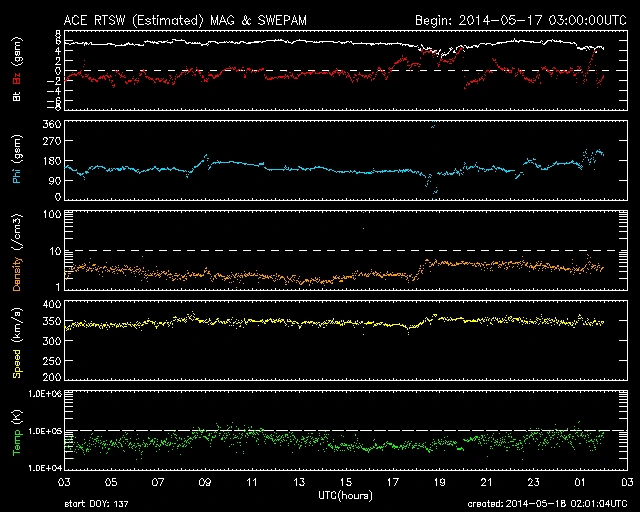Click the '19' hour tick label
Screen dimensions: 640x512
[440, 482]
